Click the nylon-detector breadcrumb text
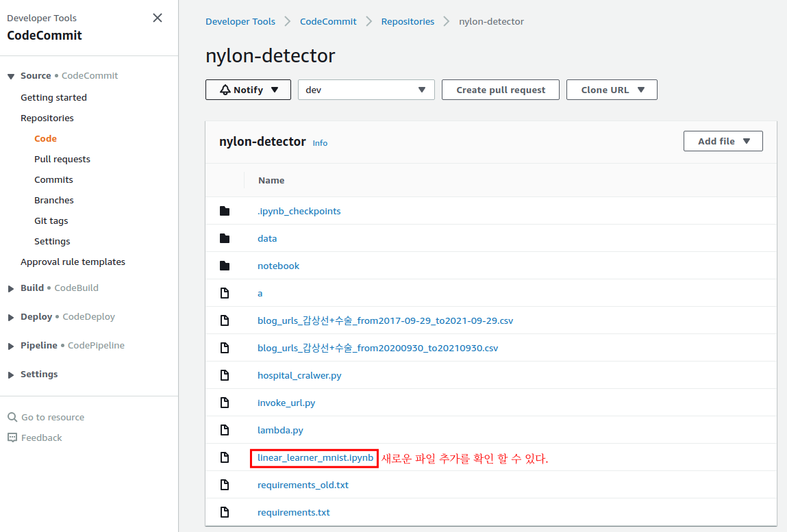This screenshot has height=532, width=787. [x=491, y=22]
